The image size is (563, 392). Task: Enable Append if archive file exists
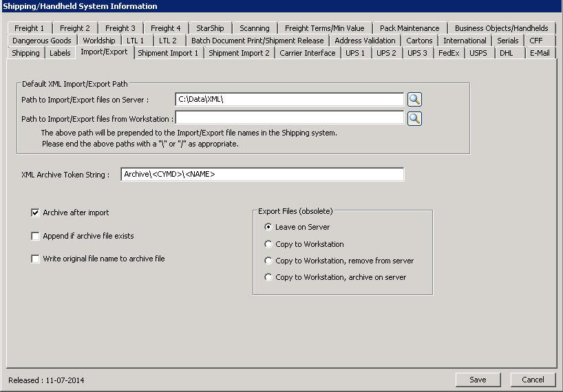tap(36, 237)
